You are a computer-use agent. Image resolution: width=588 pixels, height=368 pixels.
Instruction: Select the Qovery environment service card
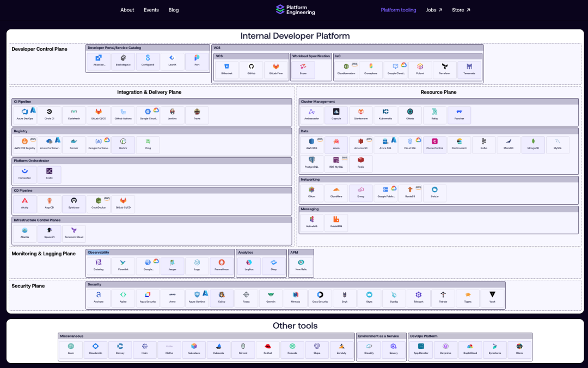coord(394,349)
